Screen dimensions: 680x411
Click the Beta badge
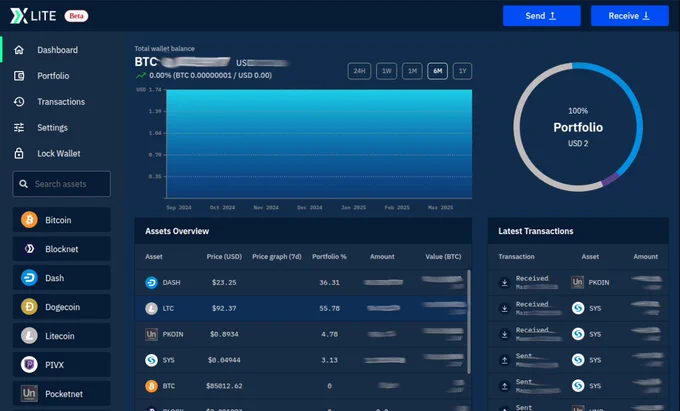pyautogui.click(x=76, y=16)
